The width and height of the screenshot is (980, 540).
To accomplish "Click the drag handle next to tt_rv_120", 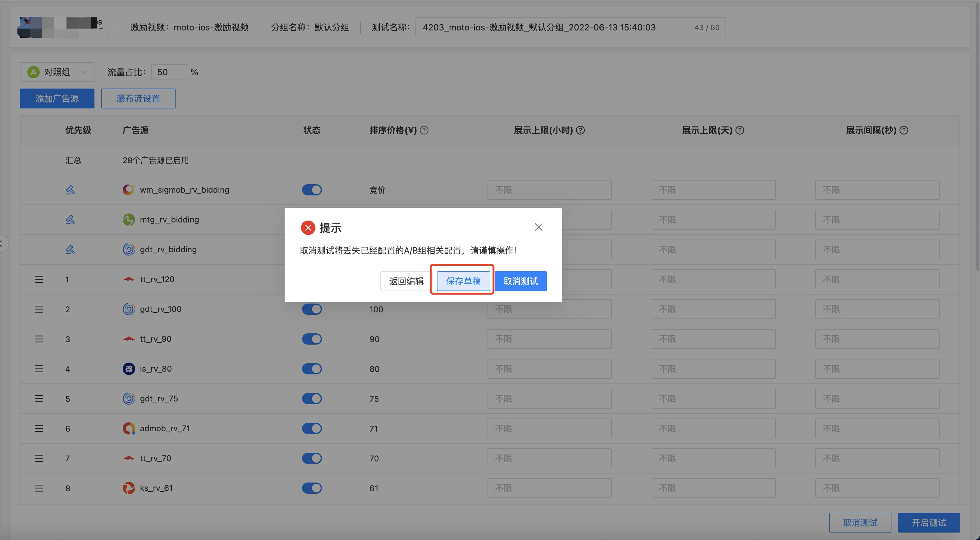I will [39, 279].
